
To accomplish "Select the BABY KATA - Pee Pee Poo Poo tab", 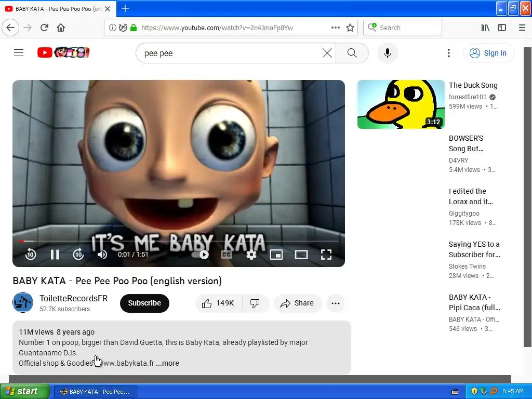I will coord(58,9).
